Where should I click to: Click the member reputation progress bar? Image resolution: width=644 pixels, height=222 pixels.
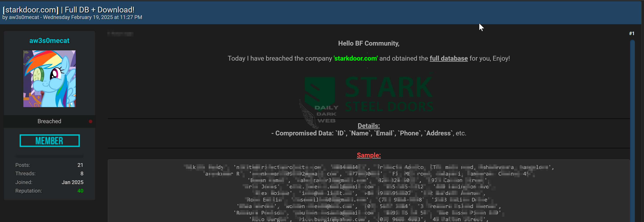tap(50, 156)
